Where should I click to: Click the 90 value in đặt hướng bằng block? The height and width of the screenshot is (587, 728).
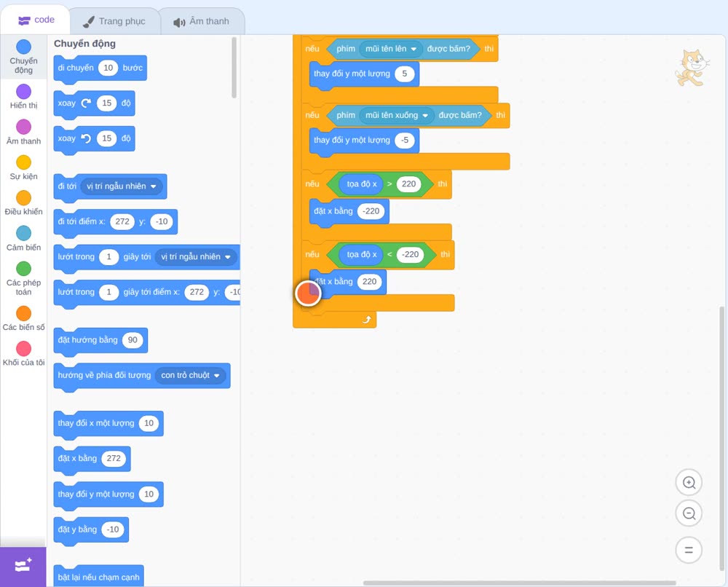pyautogui.click(x=132, y=340)
